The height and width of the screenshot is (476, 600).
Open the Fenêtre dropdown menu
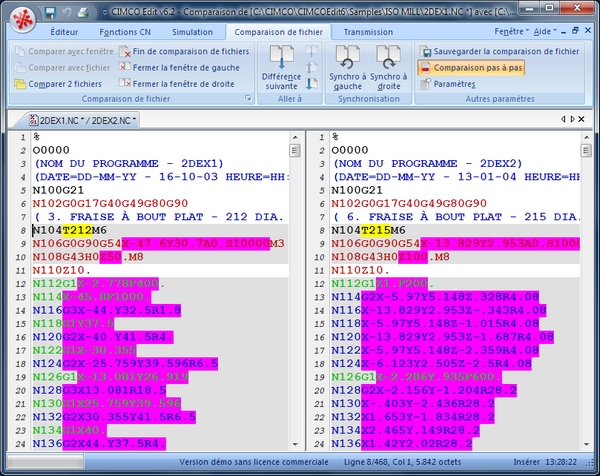click(511, 31)
